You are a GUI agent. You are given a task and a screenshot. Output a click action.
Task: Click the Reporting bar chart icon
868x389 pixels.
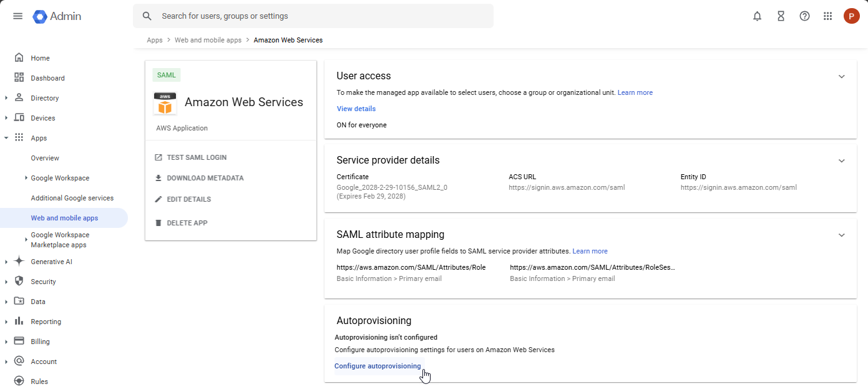click(x=19, y=322)
